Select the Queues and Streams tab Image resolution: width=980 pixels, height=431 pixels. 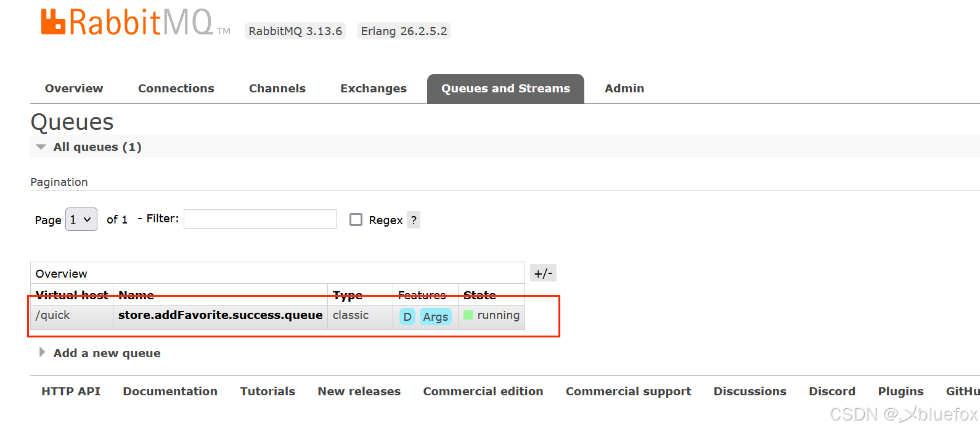pyautogui.click(x=505, y=88)
